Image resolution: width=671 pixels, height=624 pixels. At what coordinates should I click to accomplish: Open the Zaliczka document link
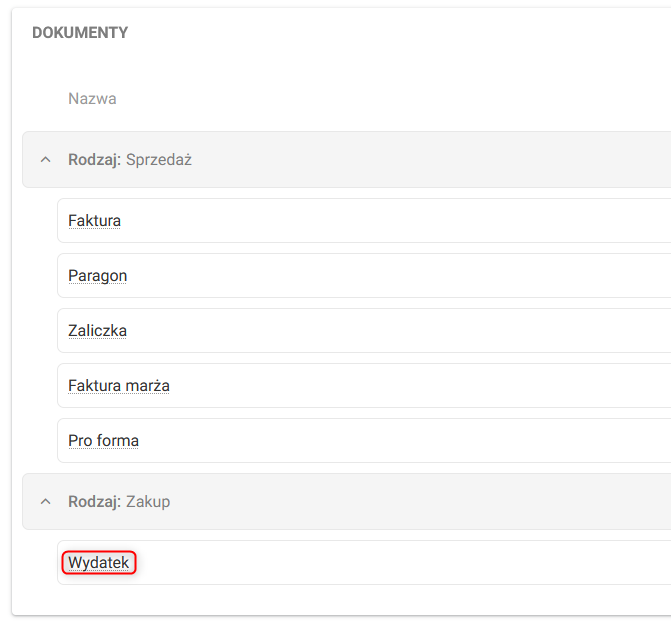(x=97, y=330)
